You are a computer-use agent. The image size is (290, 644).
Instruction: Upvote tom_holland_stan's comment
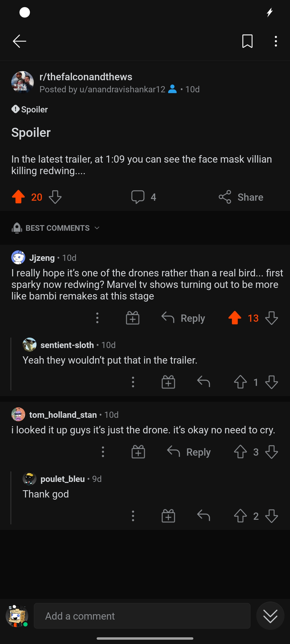point(240,452)
